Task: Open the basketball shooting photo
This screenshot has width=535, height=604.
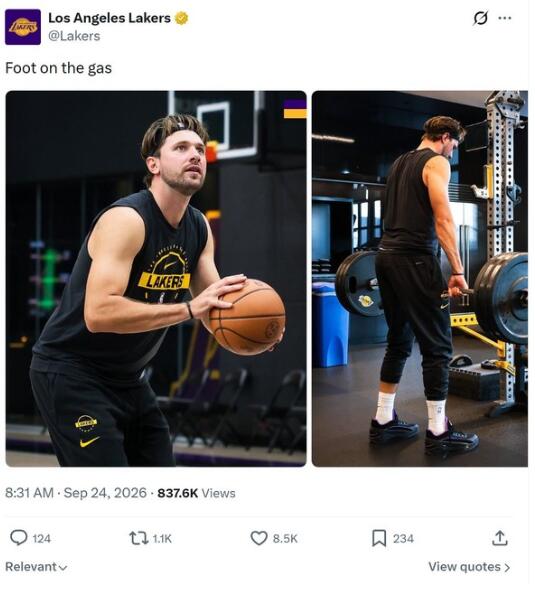Action: click(x=156, y=279)
